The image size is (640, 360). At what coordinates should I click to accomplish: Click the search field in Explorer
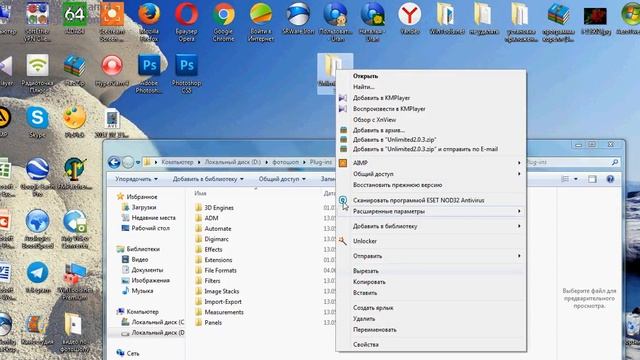pyautogui.click(x=572, y=162)
